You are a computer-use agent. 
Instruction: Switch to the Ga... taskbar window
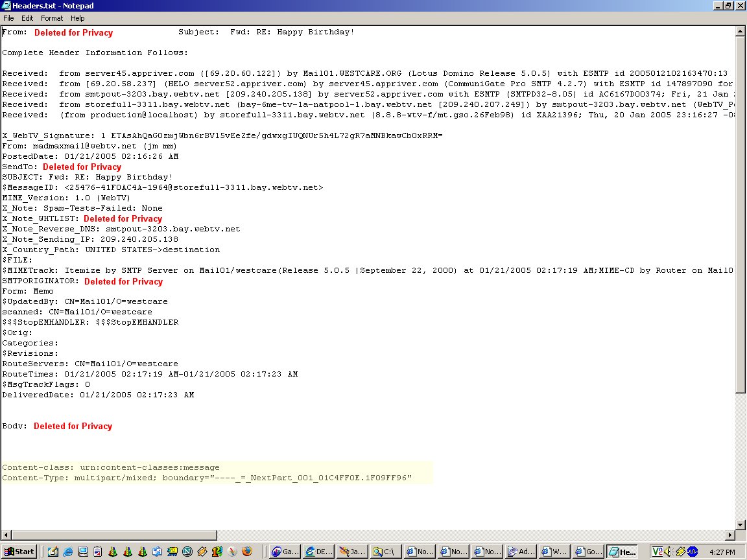(x=284, y=552)
